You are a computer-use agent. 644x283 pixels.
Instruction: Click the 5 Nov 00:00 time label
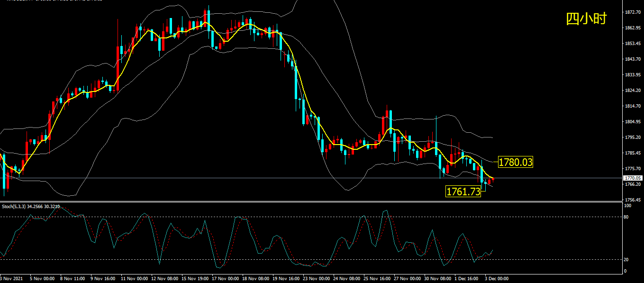coord(42,279)
